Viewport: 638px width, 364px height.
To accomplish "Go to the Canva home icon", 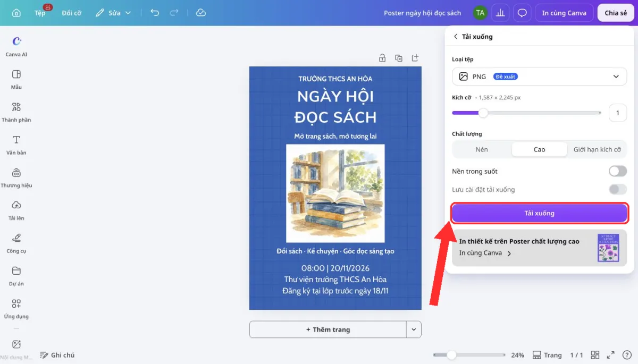I will coord(16,13).
